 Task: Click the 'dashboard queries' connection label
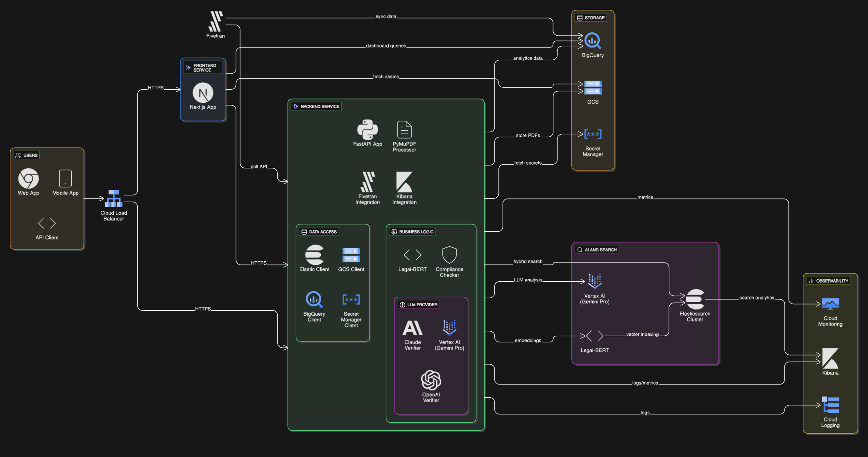point(385,46)
